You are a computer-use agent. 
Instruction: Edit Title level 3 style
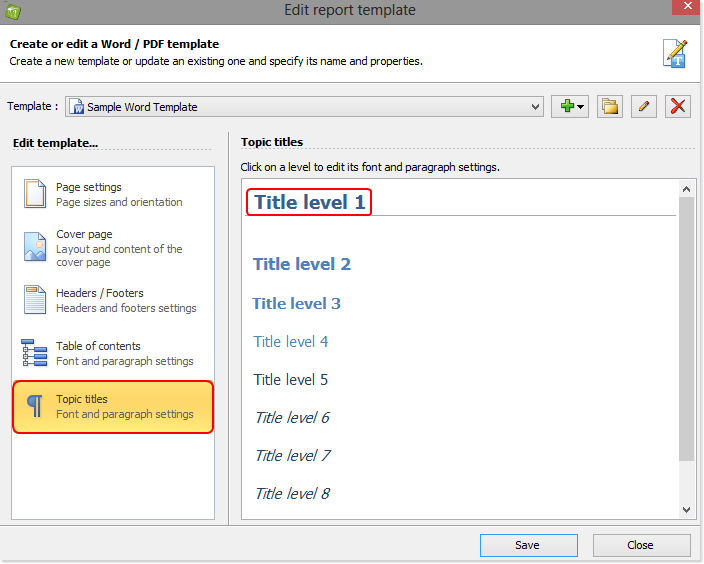(x=296, y=304)
